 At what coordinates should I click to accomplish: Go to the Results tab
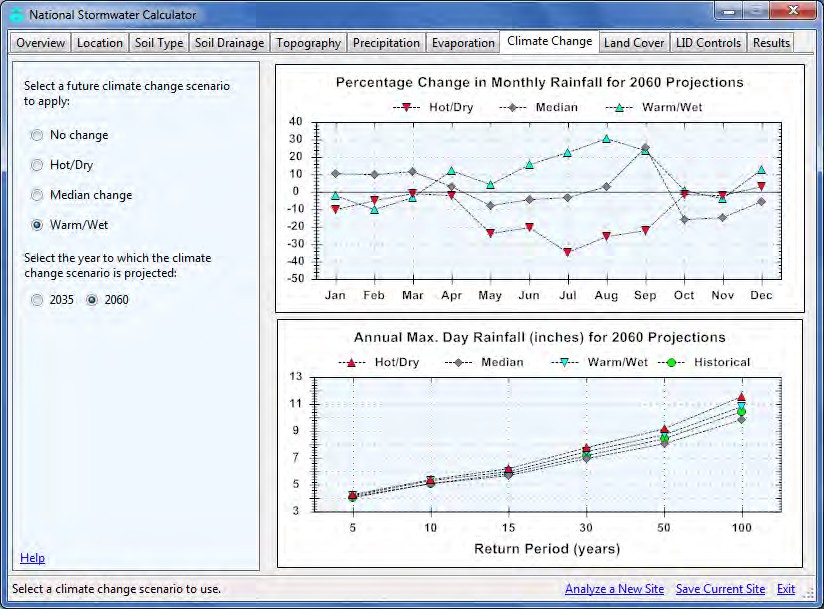(771, 43)
